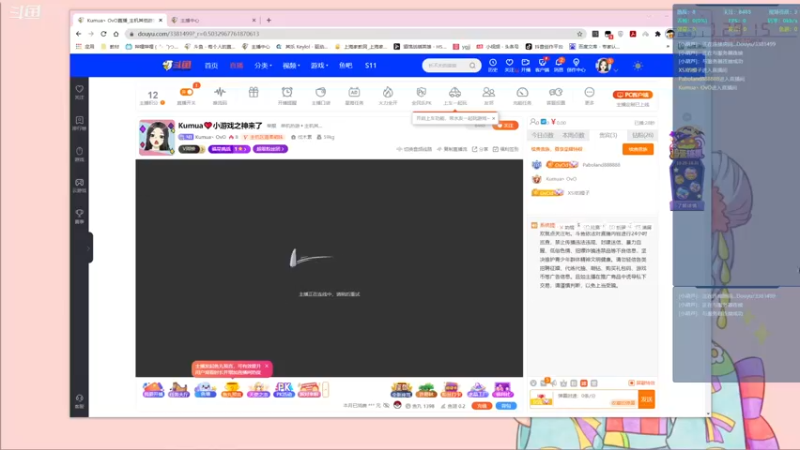Image resolution: width=800 pixels, height=450 pixels.
Task: Click the blue 背包 backpack button
Action: [x=506, y=406]
